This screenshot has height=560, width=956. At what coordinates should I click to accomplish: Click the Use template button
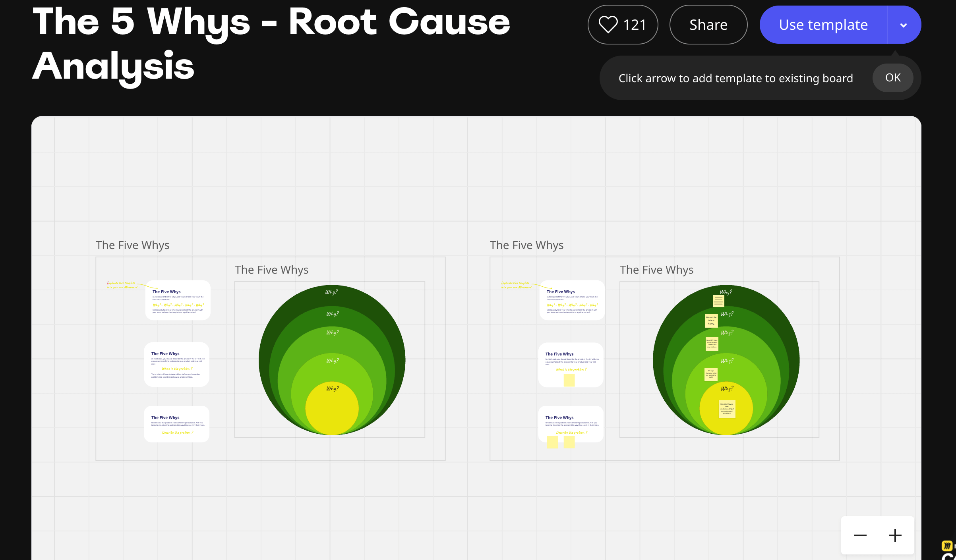[823, 25]
